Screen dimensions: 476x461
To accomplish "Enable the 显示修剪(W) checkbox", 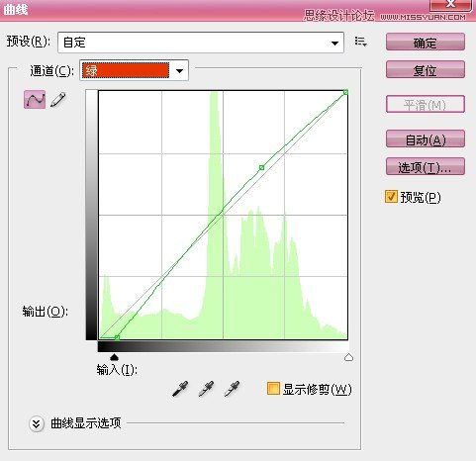I will [x=273, y=389].
